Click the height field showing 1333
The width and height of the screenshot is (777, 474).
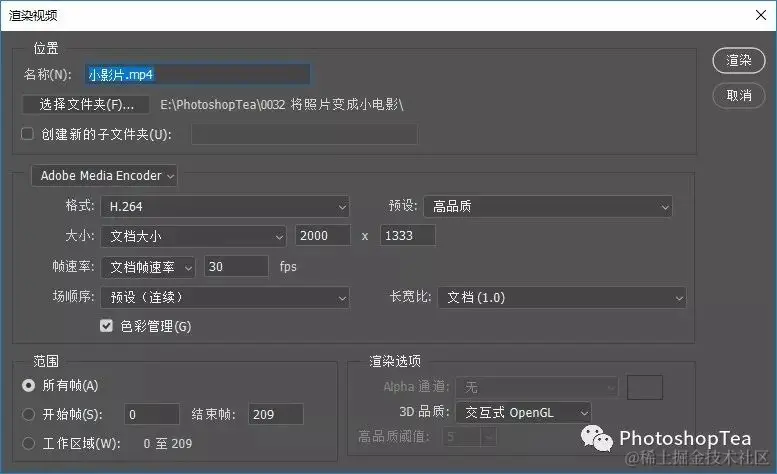[x=408, y=236]
